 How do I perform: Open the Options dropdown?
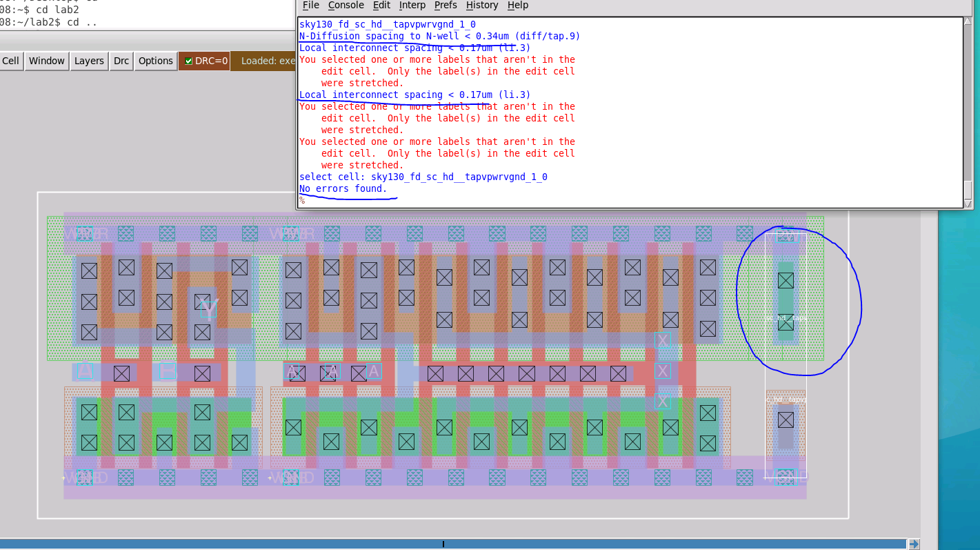pyautogui.click(x=155, y=61)
